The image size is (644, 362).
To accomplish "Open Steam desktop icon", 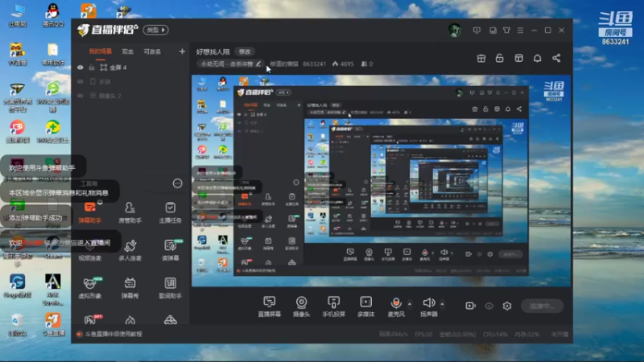I will [x=53, y=248].
